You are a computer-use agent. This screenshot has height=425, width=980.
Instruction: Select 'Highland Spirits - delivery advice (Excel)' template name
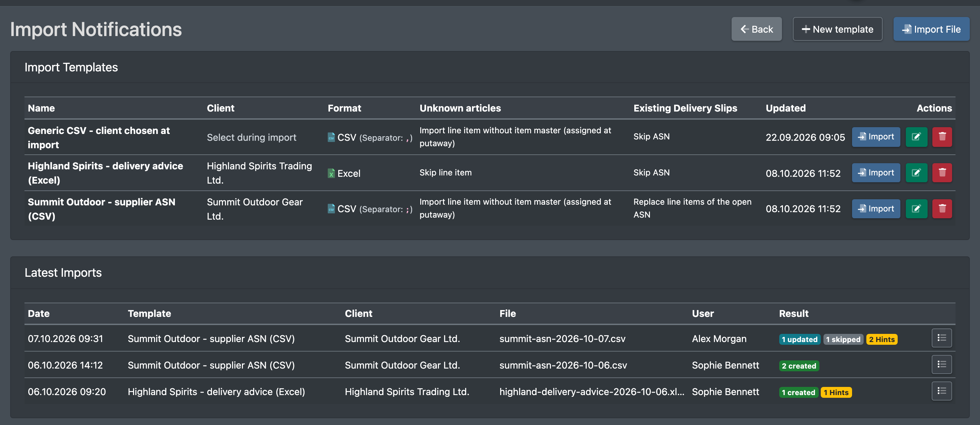tap(105, 173)
